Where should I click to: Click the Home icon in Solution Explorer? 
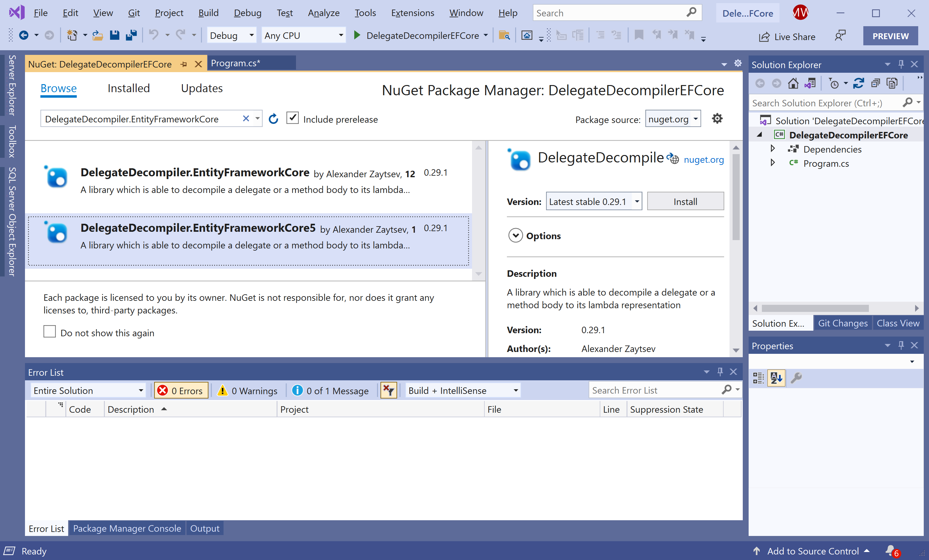(x=793, y=83)
